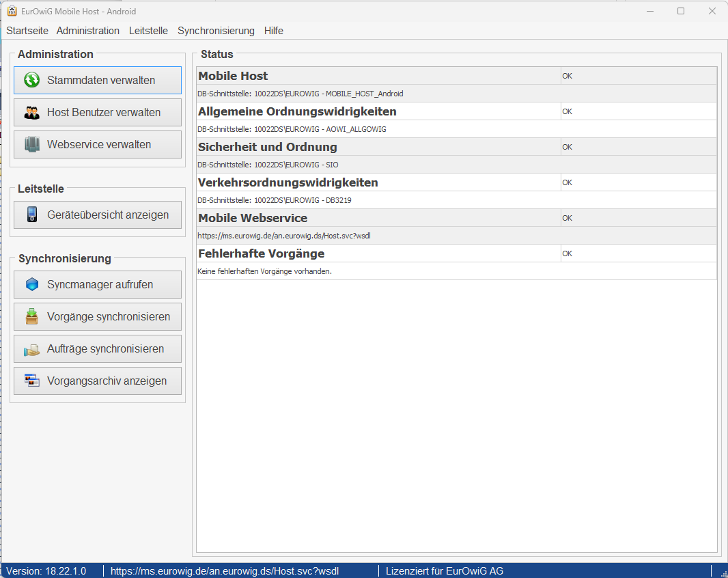
Task: Open the Administration menu
Action: click(88, 31)
